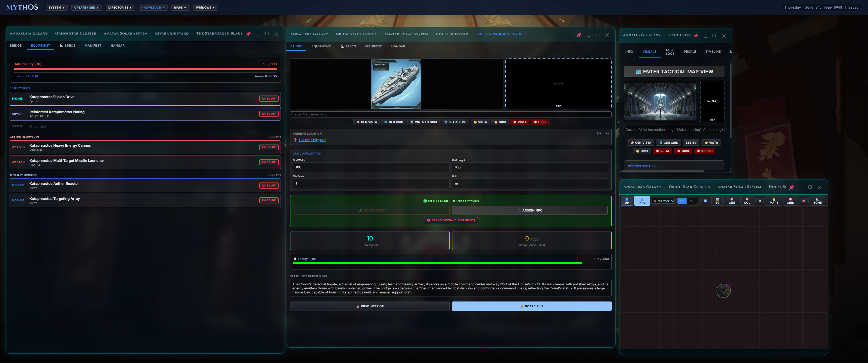Select the map view toggle in tactical toolbar
The image size is (868, 363).
pos(682,201)
